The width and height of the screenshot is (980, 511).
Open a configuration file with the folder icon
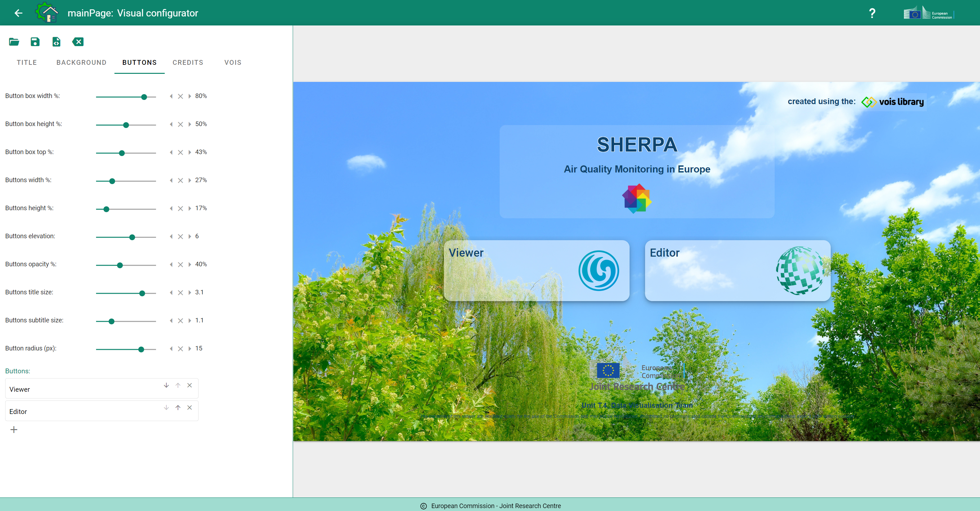tap(14, 42)
